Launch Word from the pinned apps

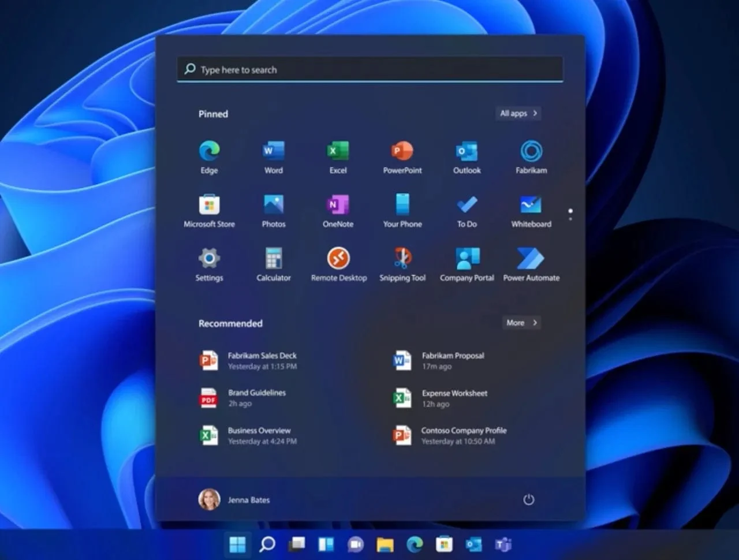tap(274, 156)
